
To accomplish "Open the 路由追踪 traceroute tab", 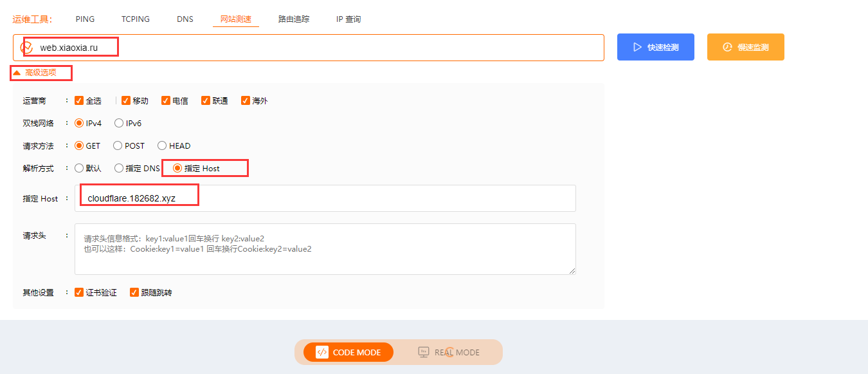I will (294, 19).
